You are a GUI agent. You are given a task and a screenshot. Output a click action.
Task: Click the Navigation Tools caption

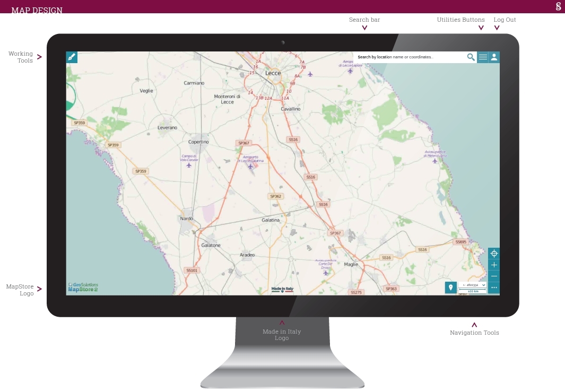point(474,333)
